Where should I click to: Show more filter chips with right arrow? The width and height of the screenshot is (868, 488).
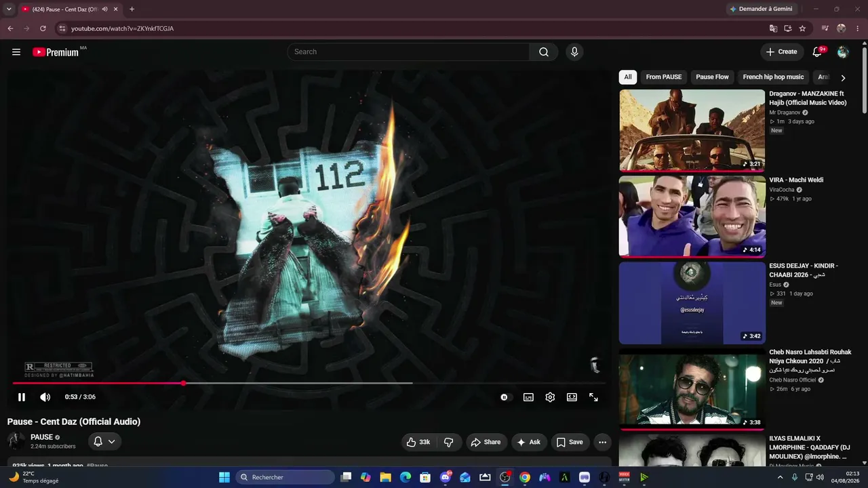tap(843, 78)
